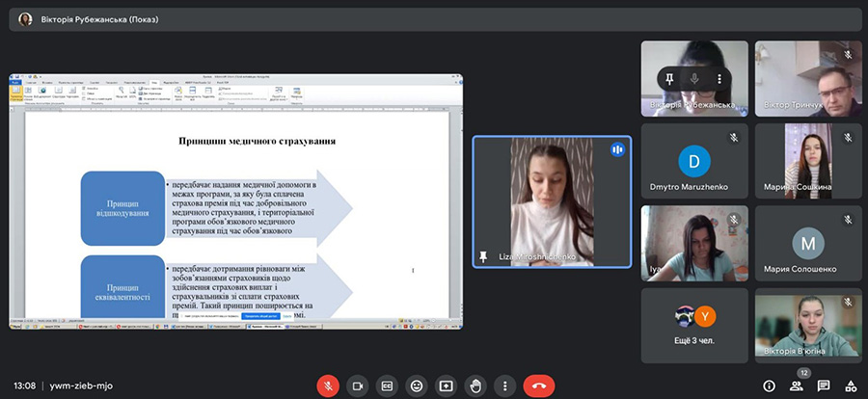
Task: Click the mic icon on Вікторія Рубежанська's tile
Action: 694,79
